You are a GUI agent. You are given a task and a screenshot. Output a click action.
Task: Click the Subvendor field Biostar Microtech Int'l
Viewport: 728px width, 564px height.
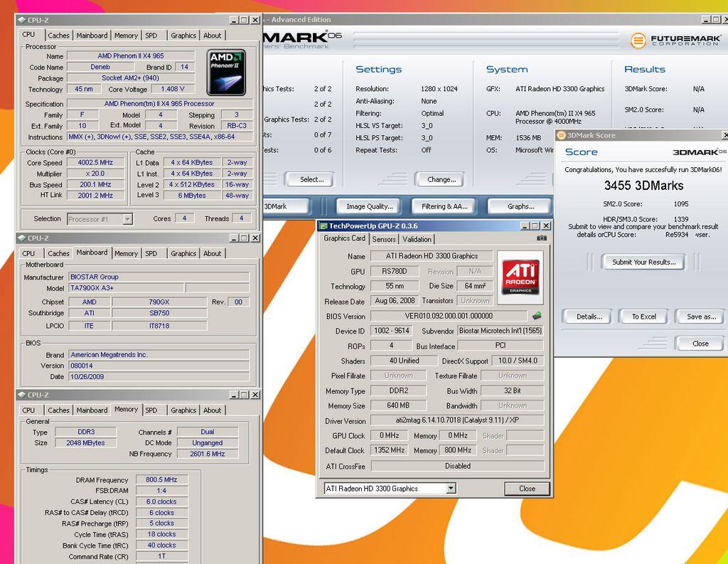coord(500,331)
